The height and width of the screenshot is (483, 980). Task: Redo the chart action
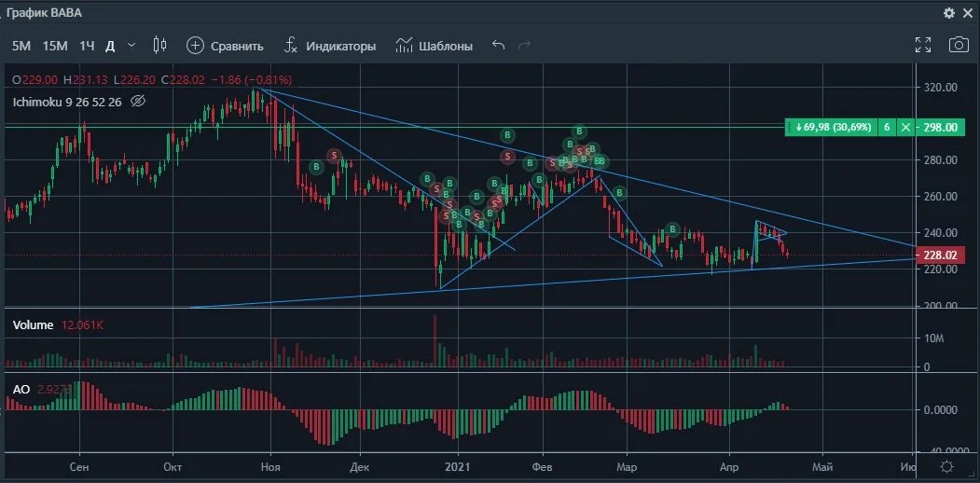click(x=525, y=45)
